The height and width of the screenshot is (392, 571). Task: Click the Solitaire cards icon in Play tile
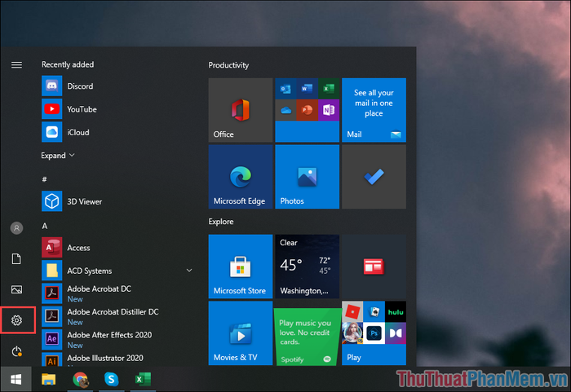[374, 311]
